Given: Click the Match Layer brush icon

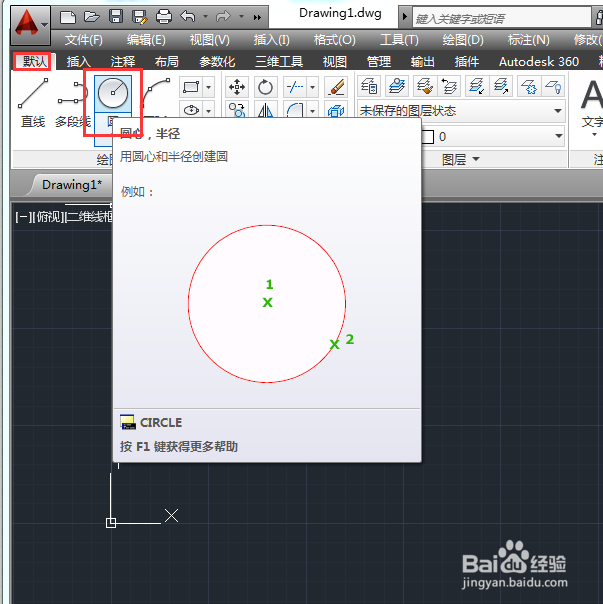Looking at the screenshot, I should click(425, 86).
